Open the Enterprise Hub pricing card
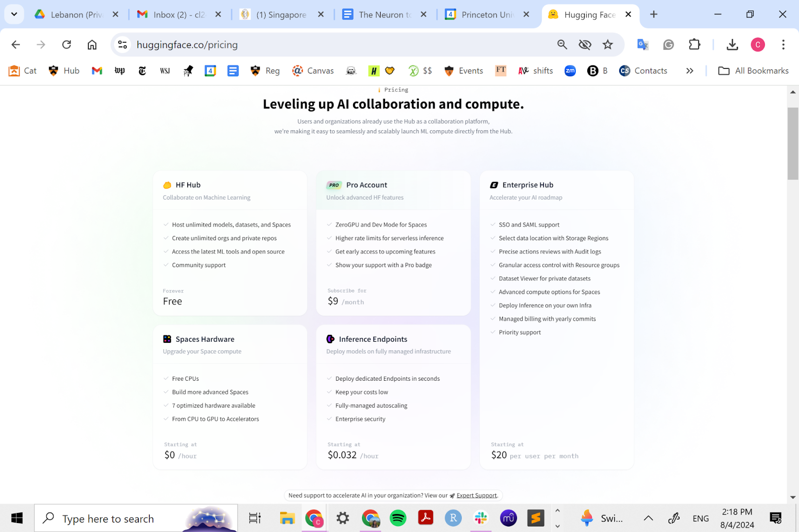Screen dimensions: 799x532 pos(557,320)
